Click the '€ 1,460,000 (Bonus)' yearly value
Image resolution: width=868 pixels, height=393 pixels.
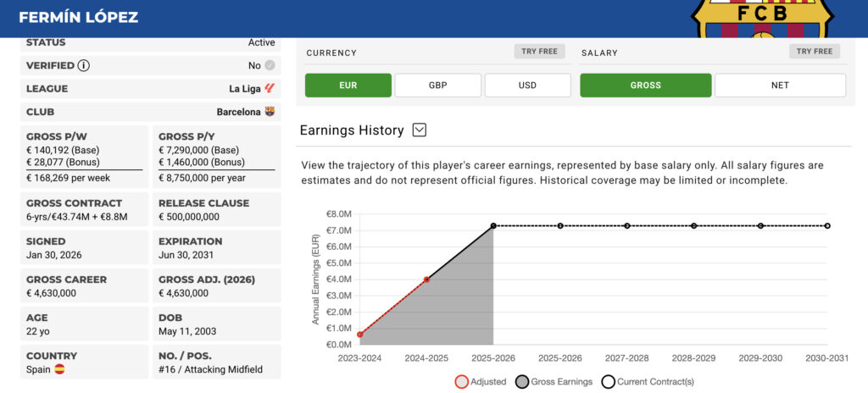click(202, 163)
